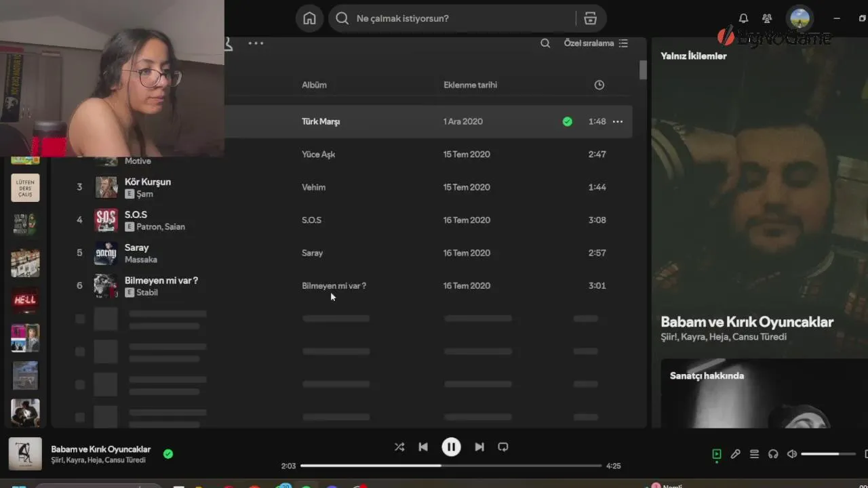Open lyrics with microphone icon

click(735, 454)
